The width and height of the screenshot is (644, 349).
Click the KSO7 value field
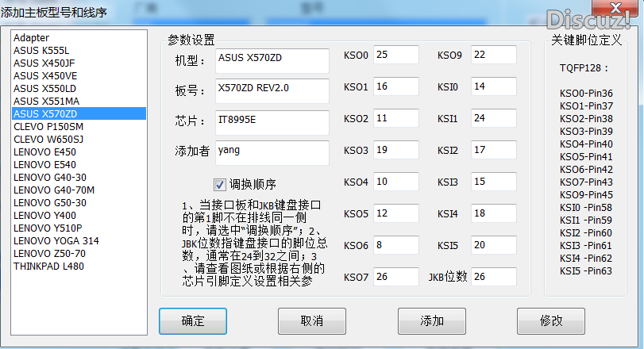tap(396, 277)
